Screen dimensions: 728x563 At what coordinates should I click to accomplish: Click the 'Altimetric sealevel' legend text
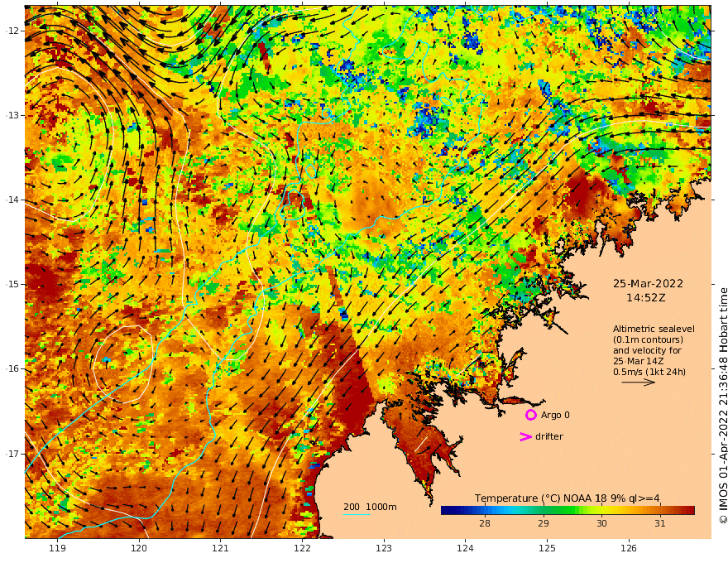tap(654, 329)
